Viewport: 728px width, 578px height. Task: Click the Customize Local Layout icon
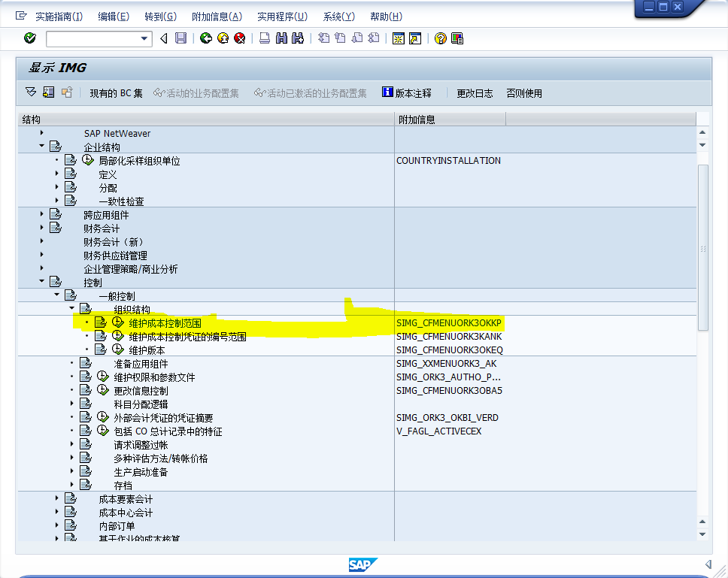click(457, 38)
